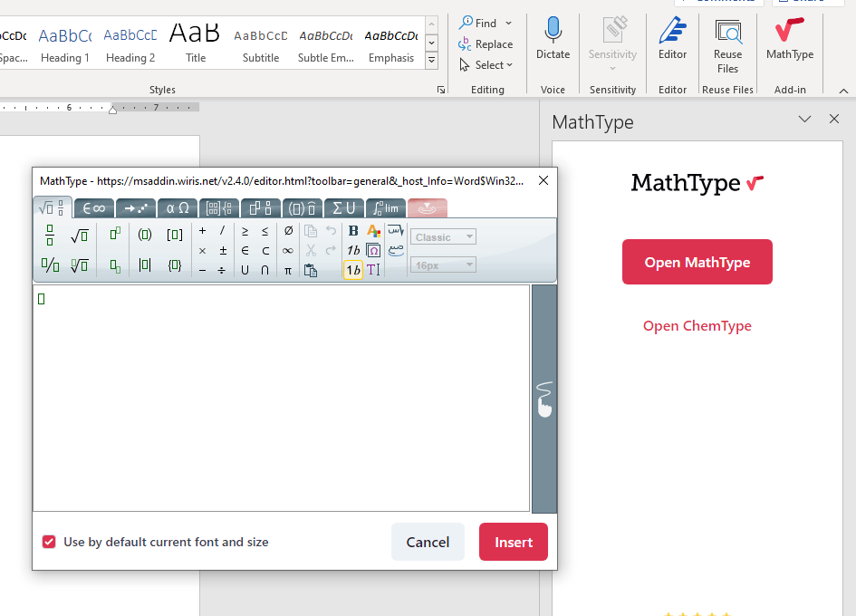This screenshot has width=856, height=616.
Task: Insert square brackets template
Action: [175, 235]
